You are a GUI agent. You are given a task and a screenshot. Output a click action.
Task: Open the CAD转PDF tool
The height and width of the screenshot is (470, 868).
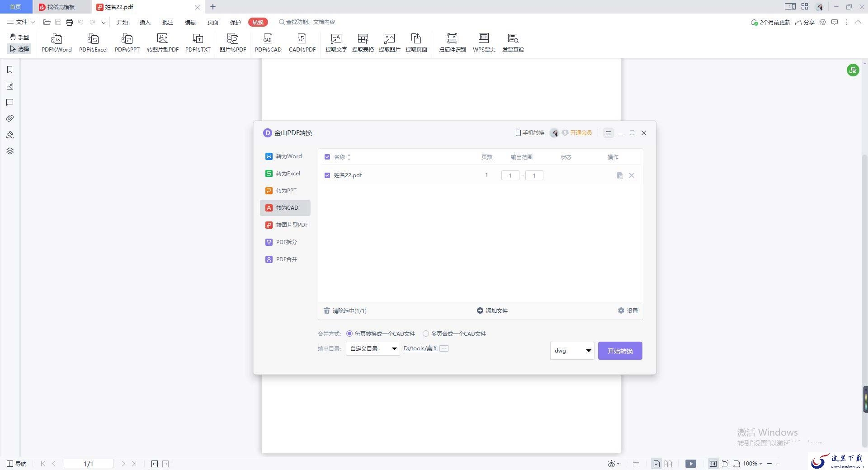[x=302, y=43]
